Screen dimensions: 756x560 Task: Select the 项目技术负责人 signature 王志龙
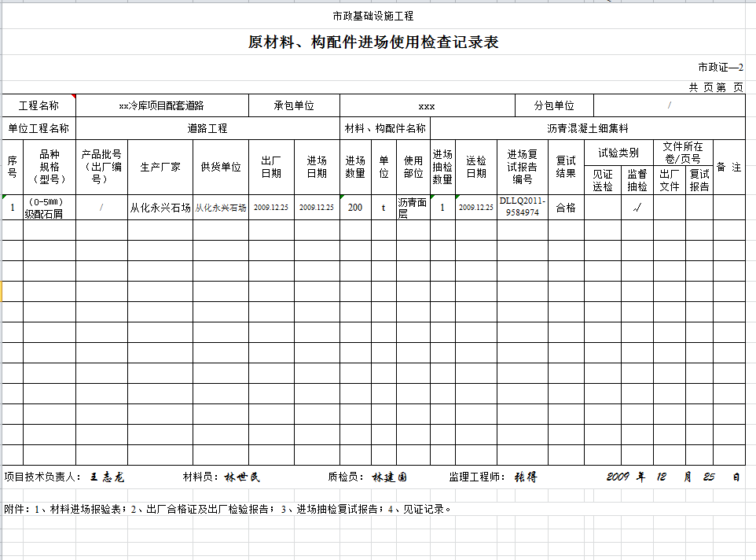pos(107,477)
